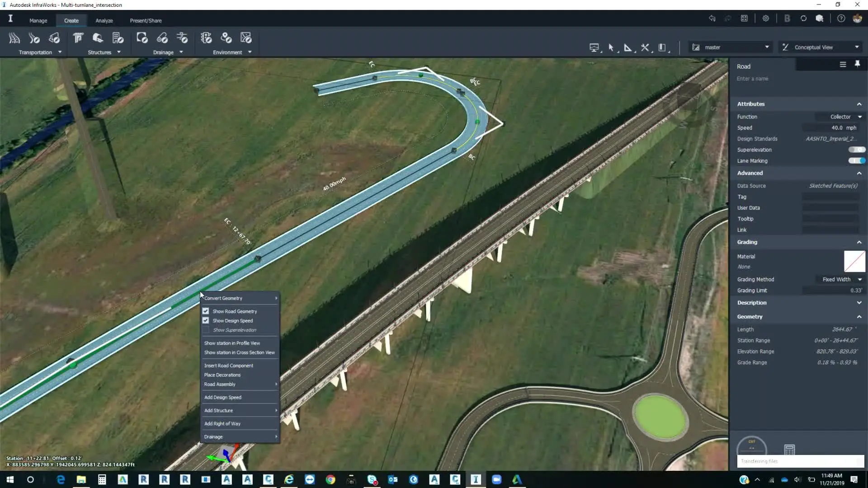Choose Place Decorations menu entry
This screenshot has width=868, height=488.
click(x=240, y=375)
